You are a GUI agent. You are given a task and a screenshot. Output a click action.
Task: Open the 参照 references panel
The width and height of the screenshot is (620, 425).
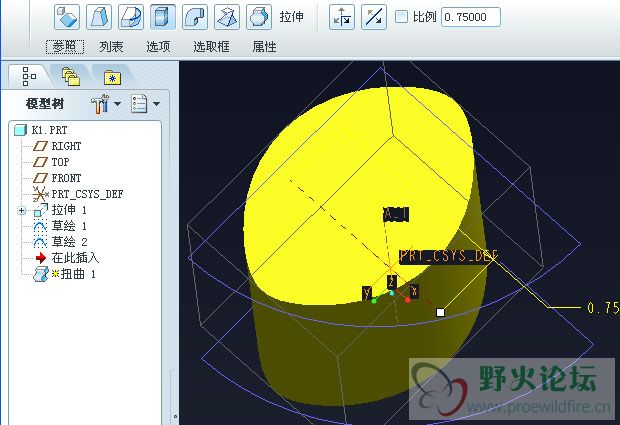pyautogui.click(x=65, y=47)
